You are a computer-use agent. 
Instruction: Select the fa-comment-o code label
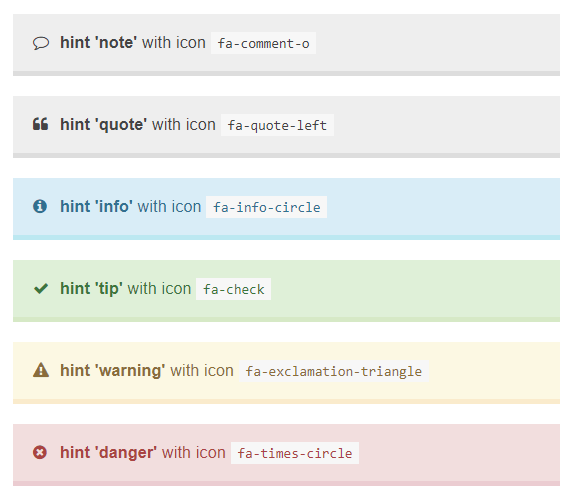[x=263, y=43]
